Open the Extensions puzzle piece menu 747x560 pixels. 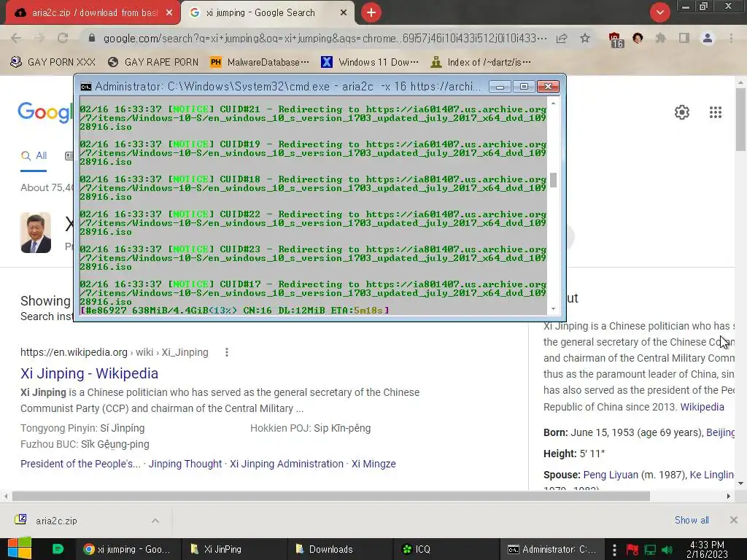[x=661, y=38]
